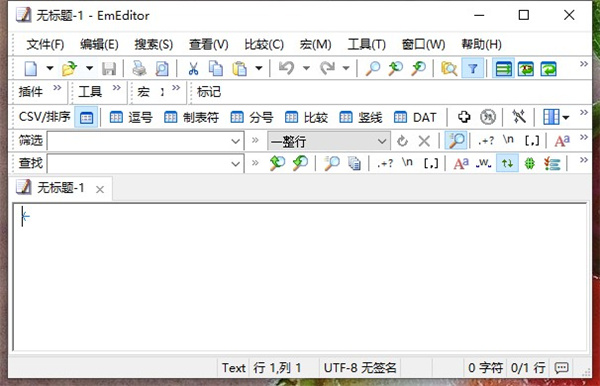Click the refresh filter icon
The height and width of the screenshot is (386, 600).
coord(402,141)
